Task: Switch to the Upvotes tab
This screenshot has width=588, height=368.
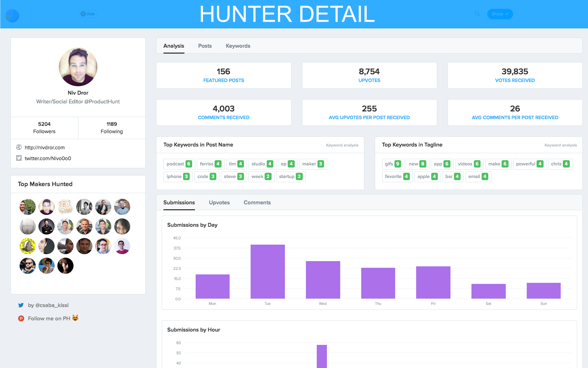Action: coord(219,203)
